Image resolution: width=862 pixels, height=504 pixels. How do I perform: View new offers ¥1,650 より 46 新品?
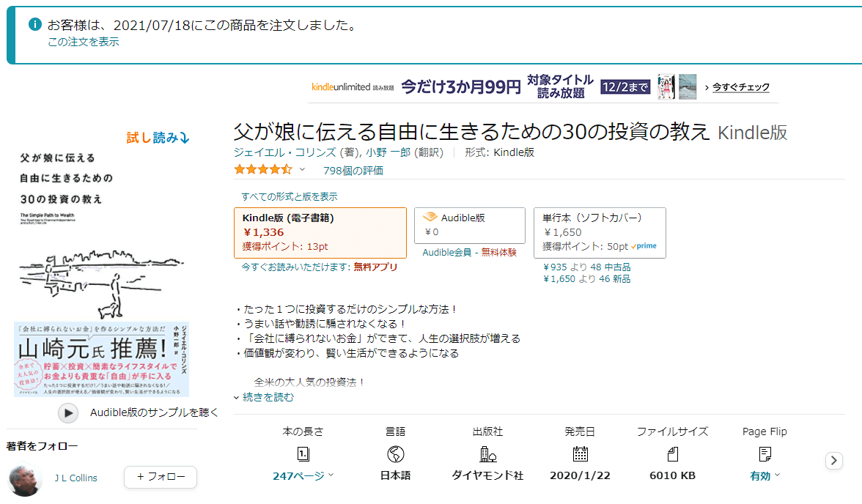tap(586, 279)
